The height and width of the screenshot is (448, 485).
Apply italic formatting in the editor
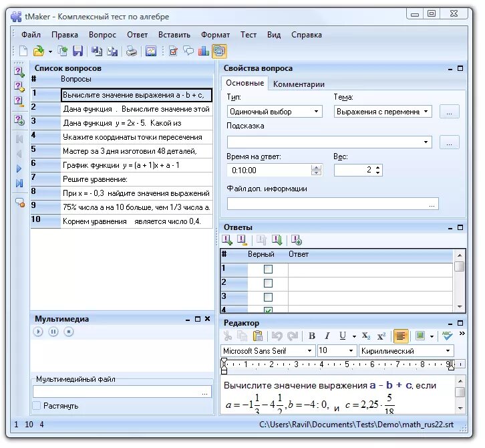coord(327,336)
